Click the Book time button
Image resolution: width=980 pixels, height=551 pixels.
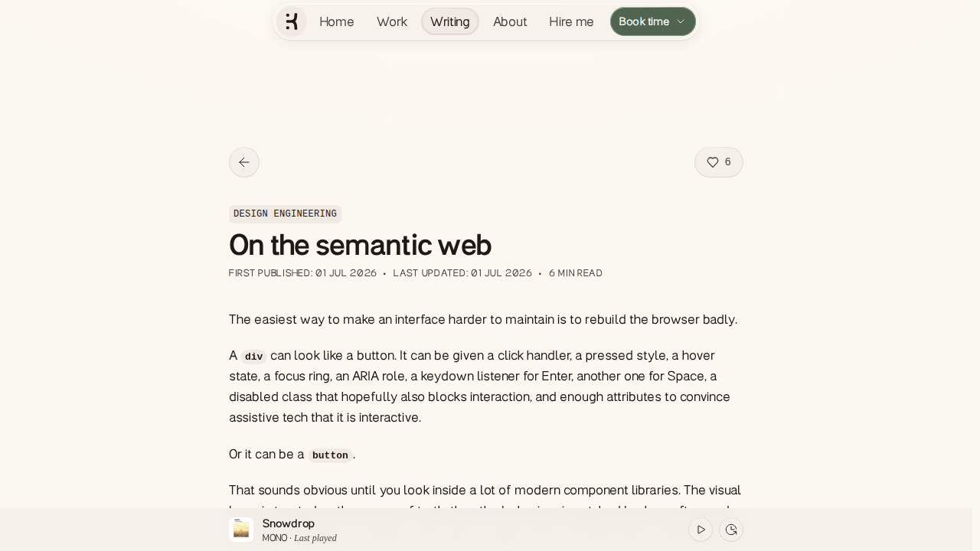(653, 21)
